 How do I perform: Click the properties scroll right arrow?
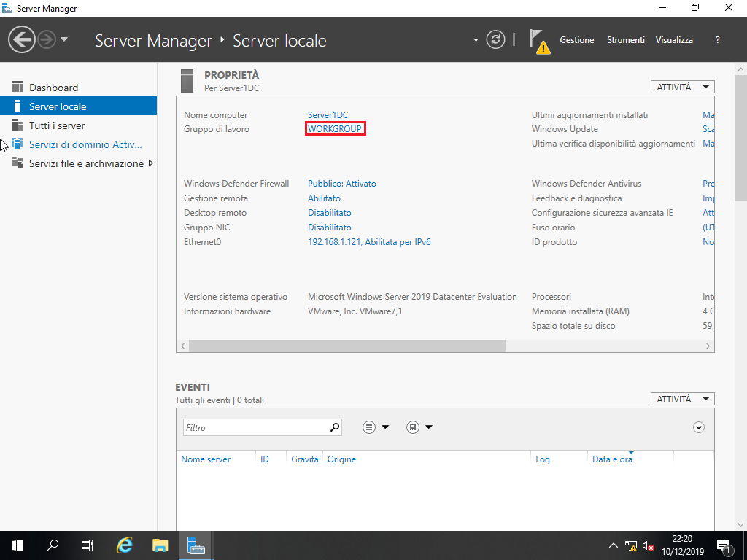pos(708,346)
